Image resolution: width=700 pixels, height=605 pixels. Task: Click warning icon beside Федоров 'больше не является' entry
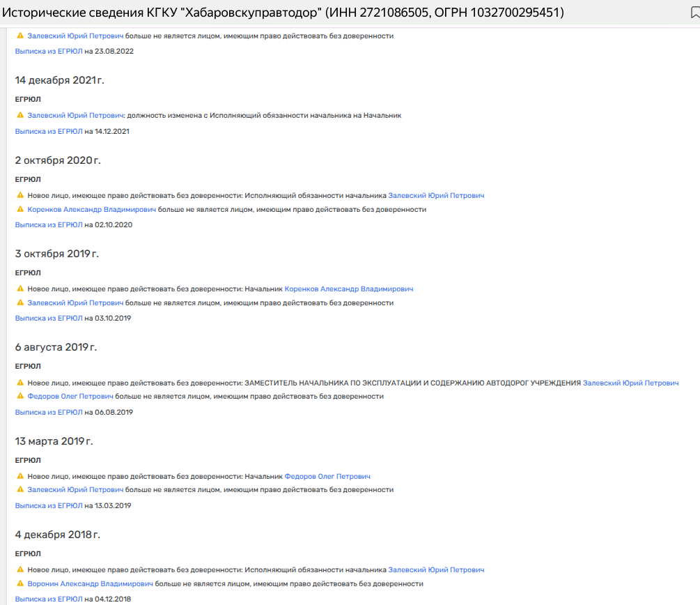20,396
